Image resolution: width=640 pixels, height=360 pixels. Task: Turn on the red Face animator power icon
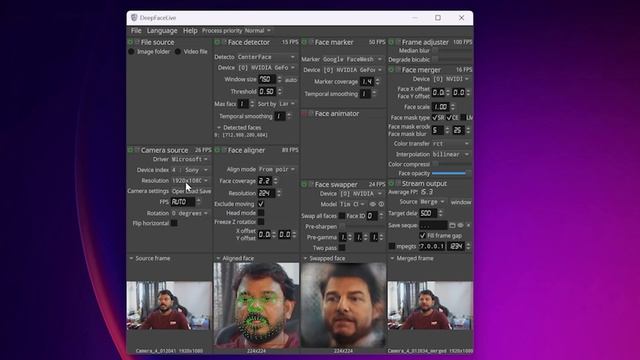coord(304,113)
